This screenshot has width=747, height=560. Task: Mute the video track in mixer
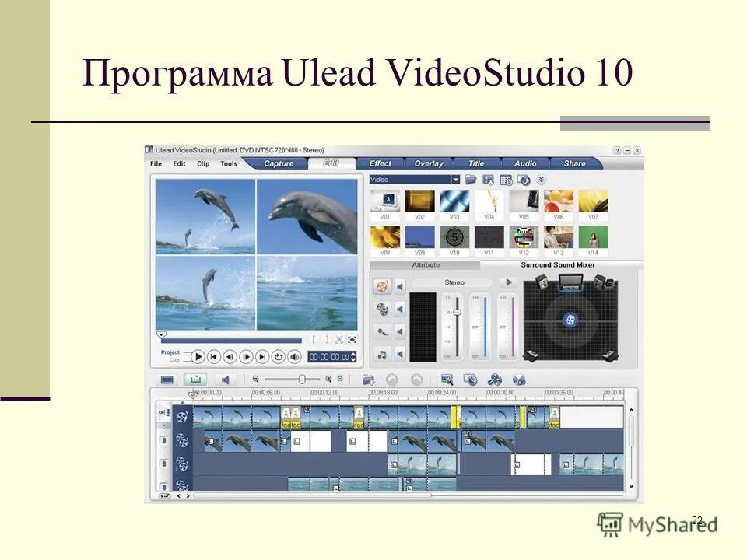point(400,286)
